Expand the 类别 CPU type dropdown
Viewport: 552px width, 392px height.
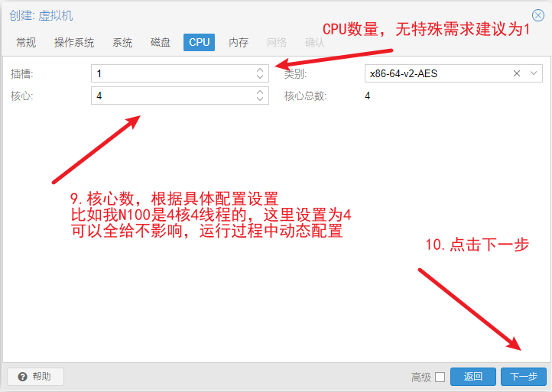click(534, 73)
